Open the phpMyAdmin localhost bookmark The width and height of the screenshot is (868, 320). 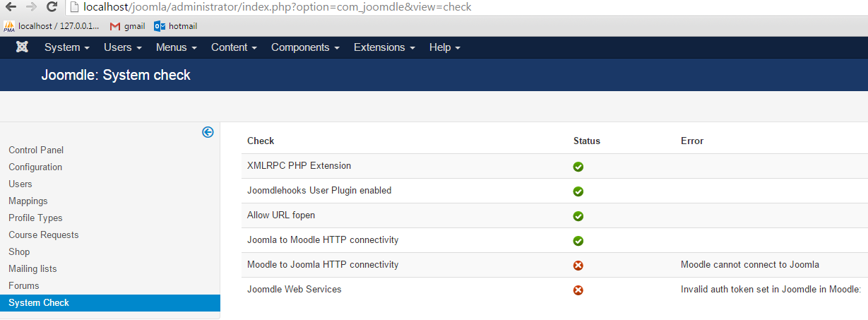pyautogui.click(x=53, y=26)
